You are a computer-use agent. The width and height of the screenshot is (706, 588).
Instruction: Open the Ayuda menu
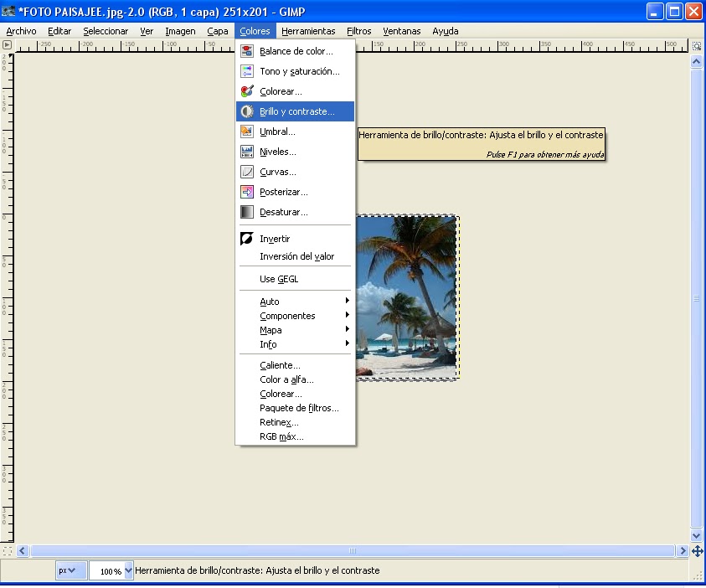coord(446,31)
